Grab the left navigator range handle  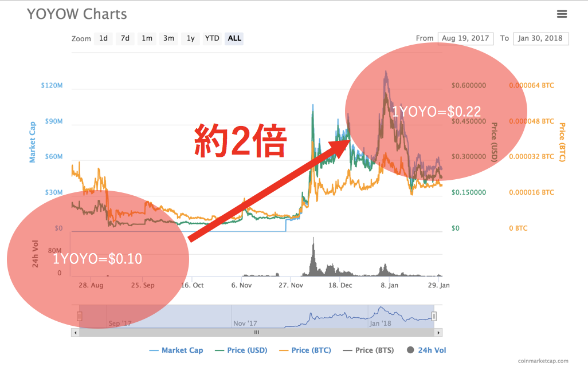80,317
